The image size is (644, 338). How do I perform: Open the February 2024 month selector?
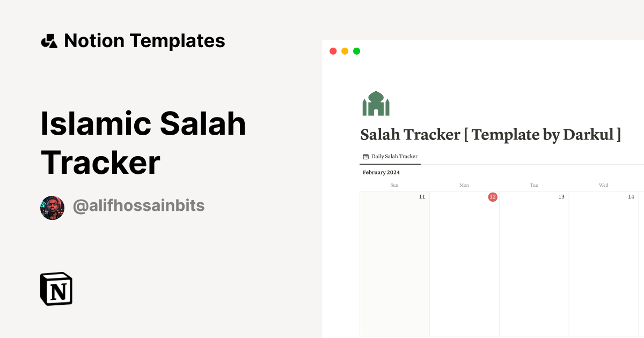(x=381, y=172)
